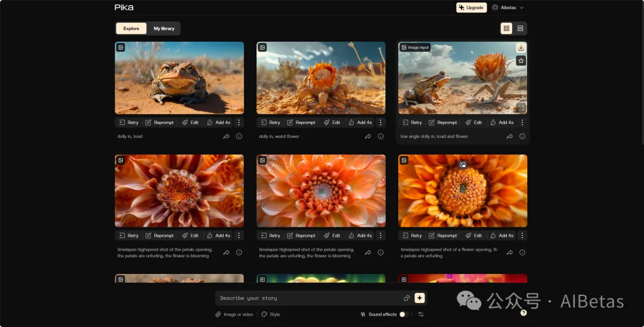The width and height of the screenshot is (644, 327).
Task: Reprompt the 'dolly in, weird flower' video
Action: (301, 122)
